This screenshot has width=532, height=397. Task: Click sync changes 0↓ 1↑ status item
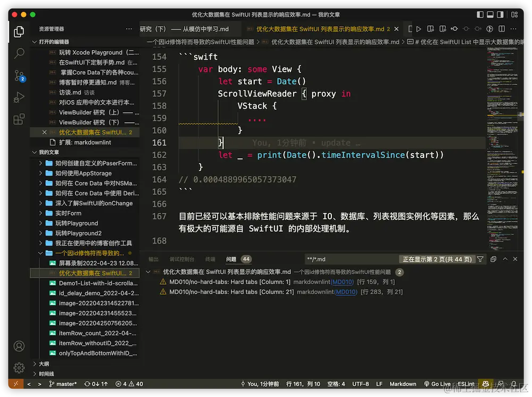[96, 384]
